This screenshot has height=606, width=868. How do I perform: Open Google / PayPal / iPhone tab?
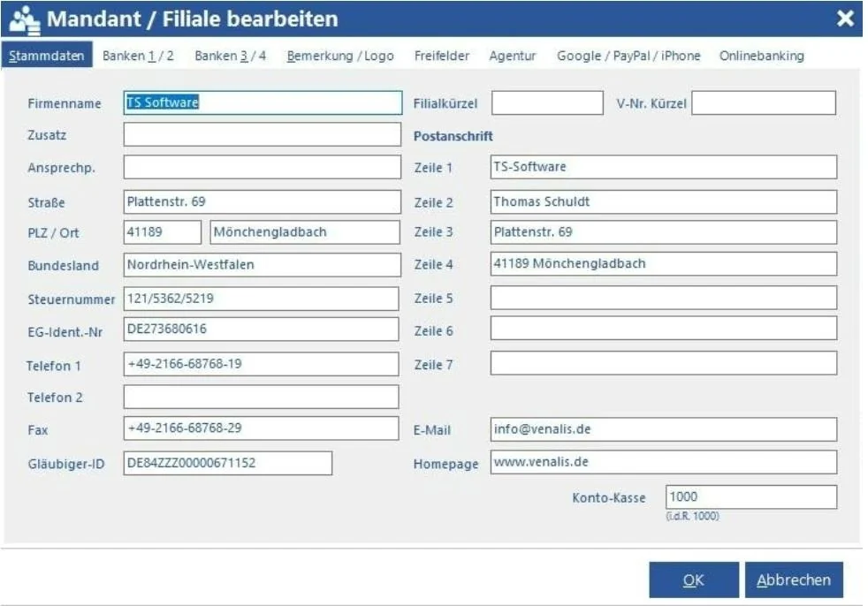click(x=628, y=56)
